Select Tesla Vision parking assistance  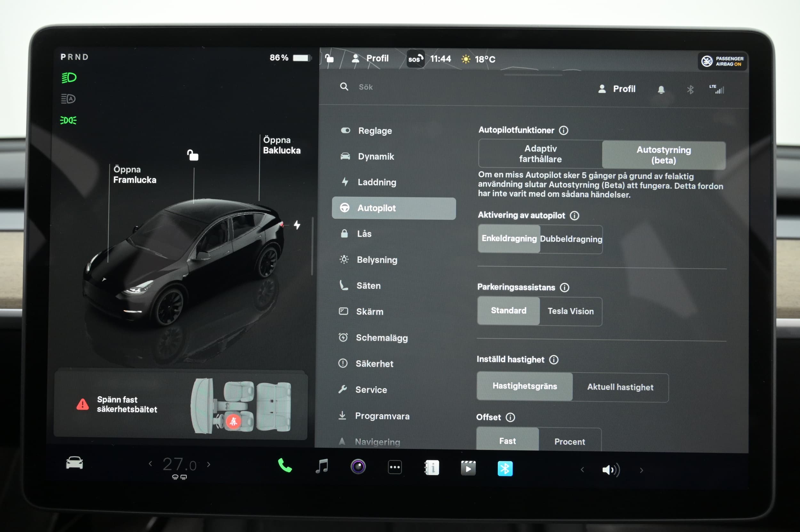coord(571,312)
